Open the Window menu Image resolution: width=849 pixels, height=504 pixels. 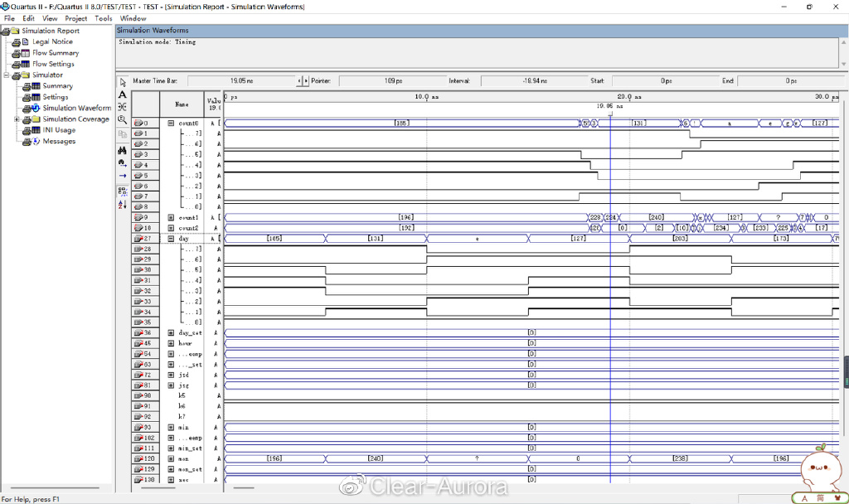(x=133, y=18)
